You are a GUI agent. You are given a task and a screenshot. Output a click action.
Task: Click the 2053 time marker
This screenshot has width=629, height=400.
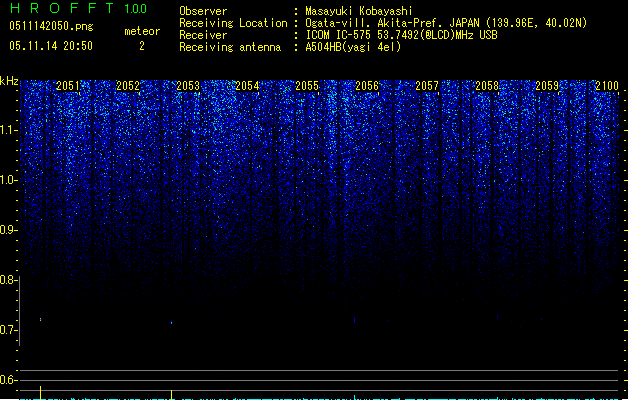click(188, 86)
